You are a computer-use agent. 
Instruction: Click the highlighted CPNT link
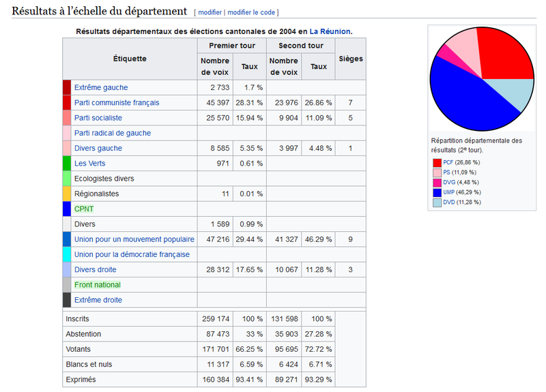pos(84,209)
